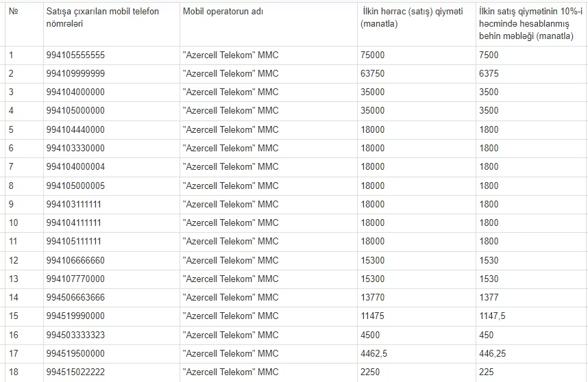Click the 7500 deposit amount cell

click(489, 55)
